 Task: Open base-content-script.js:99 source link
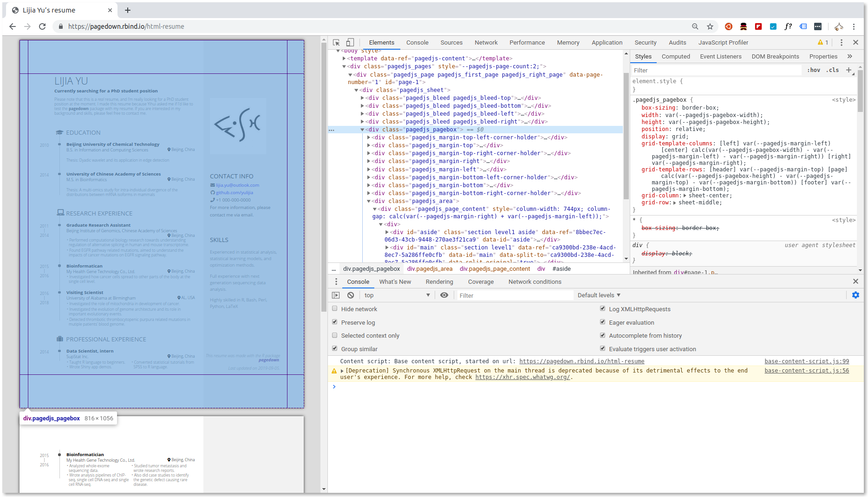click(x=806, y=361)
